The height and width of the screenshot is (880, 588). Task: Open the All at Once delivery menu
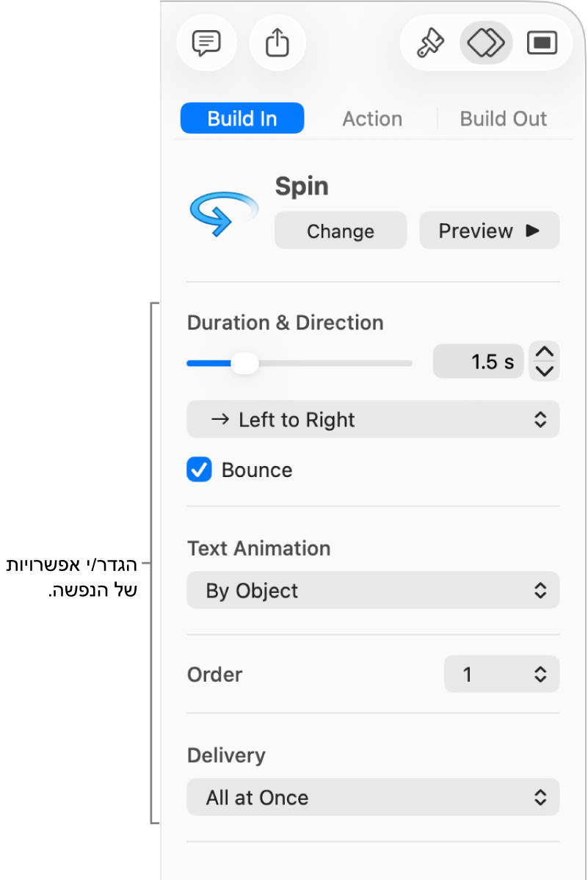[372, 797]
